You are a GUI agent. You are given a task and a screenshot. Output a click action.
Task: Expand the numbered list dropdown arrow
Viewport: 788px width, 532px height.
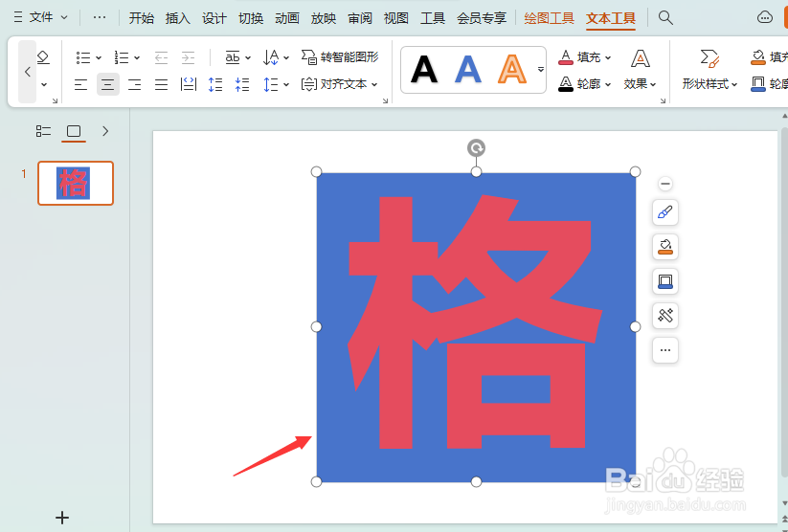(x=137, y=57)
